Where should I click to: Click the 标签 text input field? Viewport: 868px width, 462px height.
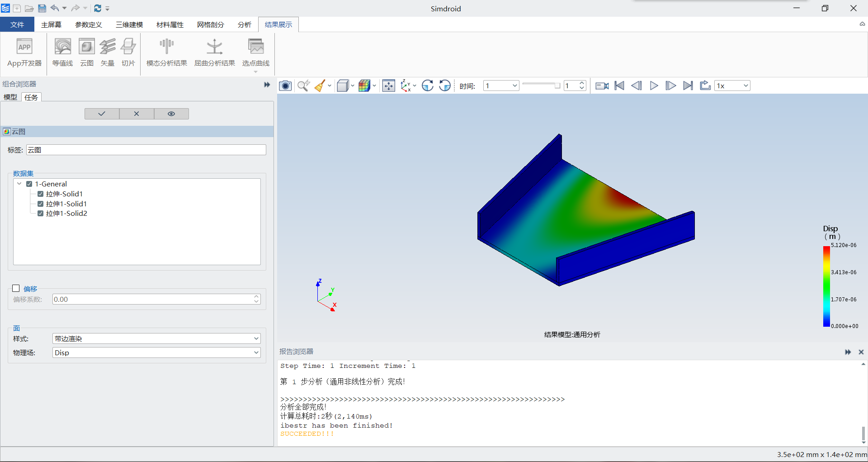pos(146,150)
